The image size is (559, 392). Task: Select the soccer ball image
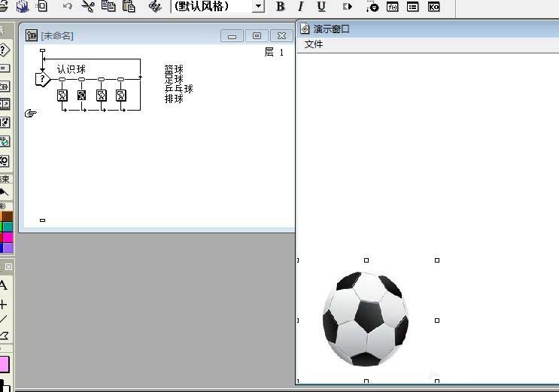[366, 319]
